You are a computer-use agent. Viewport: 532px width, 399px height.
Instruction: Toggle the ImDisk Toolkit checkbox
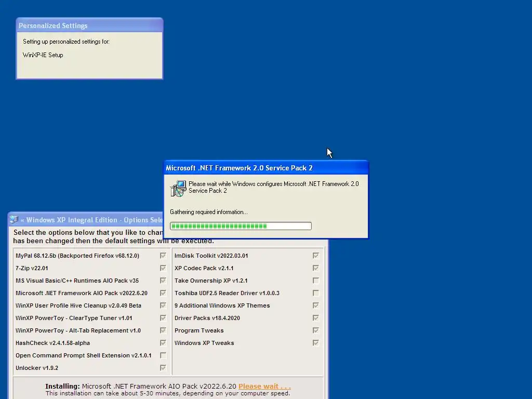pyautogui.click(x=316, y=256)
